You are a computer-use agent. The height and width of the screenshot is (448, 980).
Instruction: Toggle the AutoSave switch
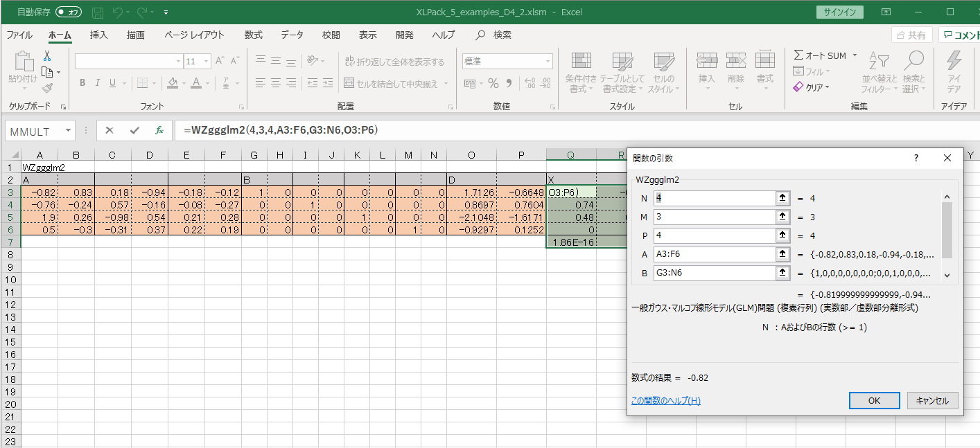click(69, 12)
